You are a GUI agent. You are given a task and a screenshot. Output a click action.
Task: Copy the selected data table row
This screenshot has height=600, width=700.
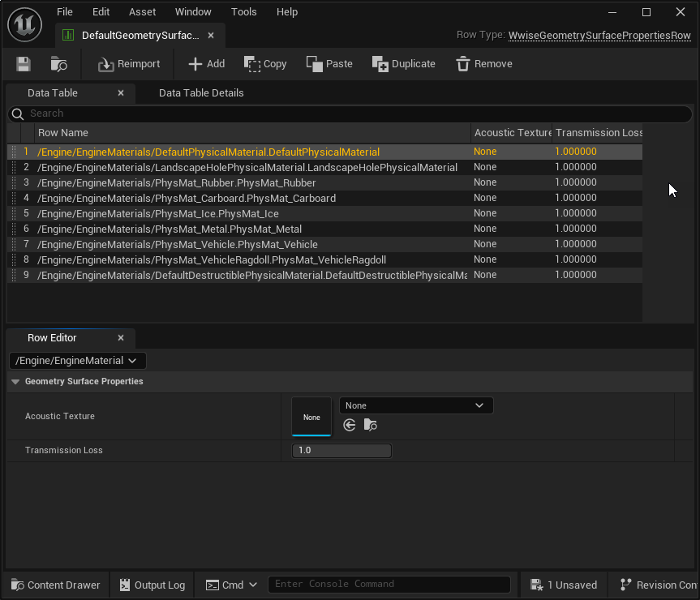pyautogui.click(x=265, y=64)
